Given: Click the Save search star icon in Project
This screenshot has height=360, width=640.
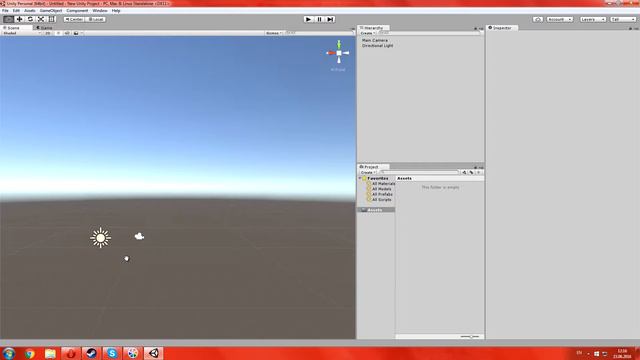Looking at the screenshot, I should tap(479, 172).
